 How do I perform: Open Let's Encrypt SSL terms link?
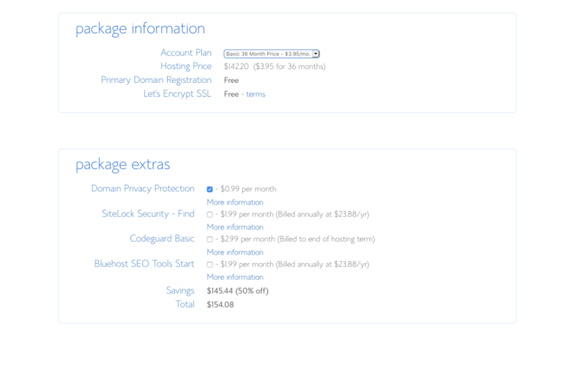256,94
